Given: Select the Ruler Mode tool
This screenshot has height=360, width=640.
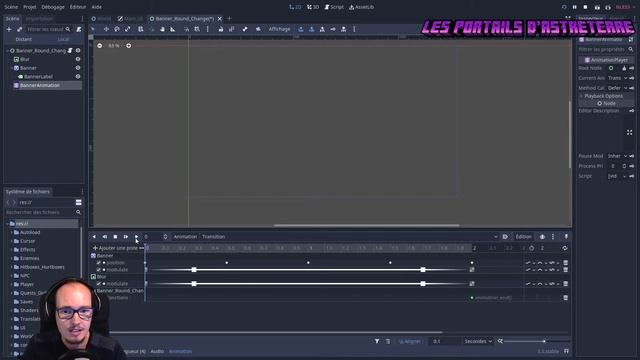Looking at the screenshot, I should pos(173,29).
